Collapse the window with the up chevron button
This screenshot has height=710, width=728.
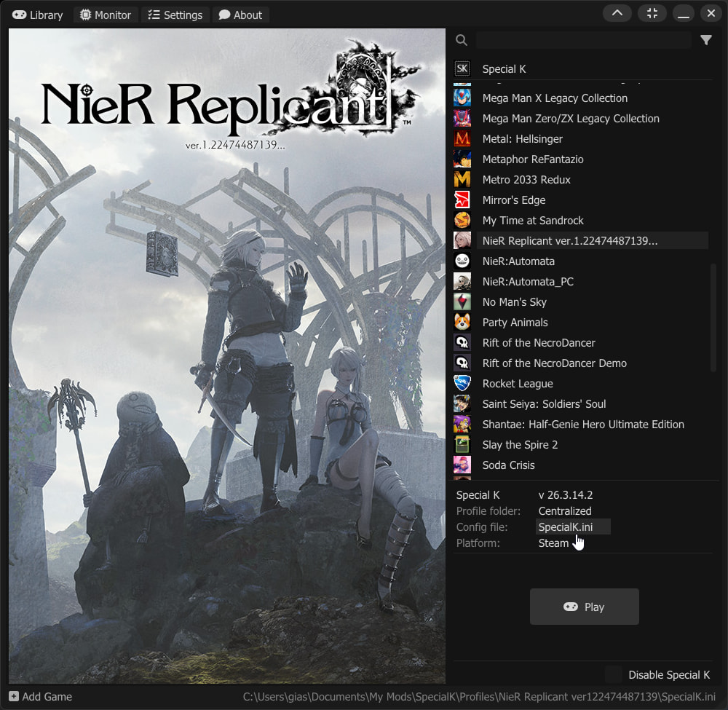point(617,14)
